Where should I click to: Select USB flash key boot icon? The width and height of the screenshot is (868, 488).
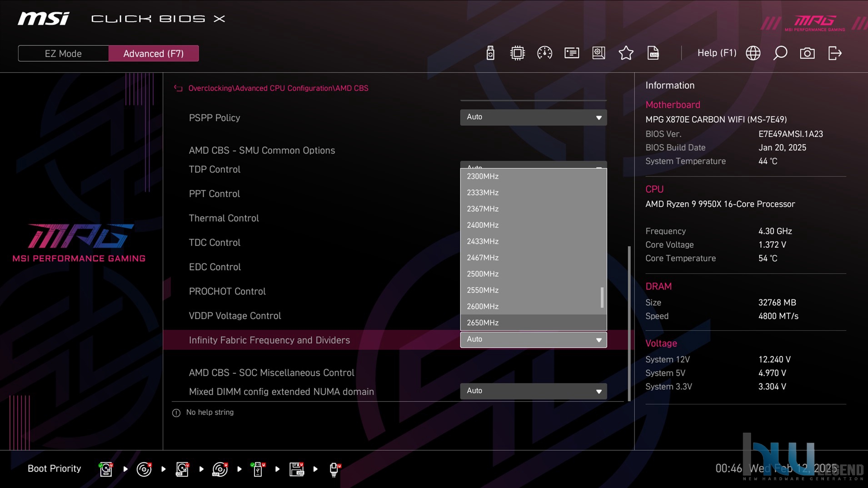coord(258,469)
